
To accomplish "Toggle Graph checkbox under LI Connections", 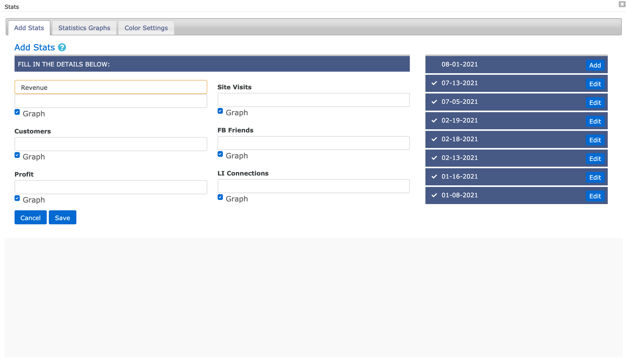I will [x=220, y=197].
